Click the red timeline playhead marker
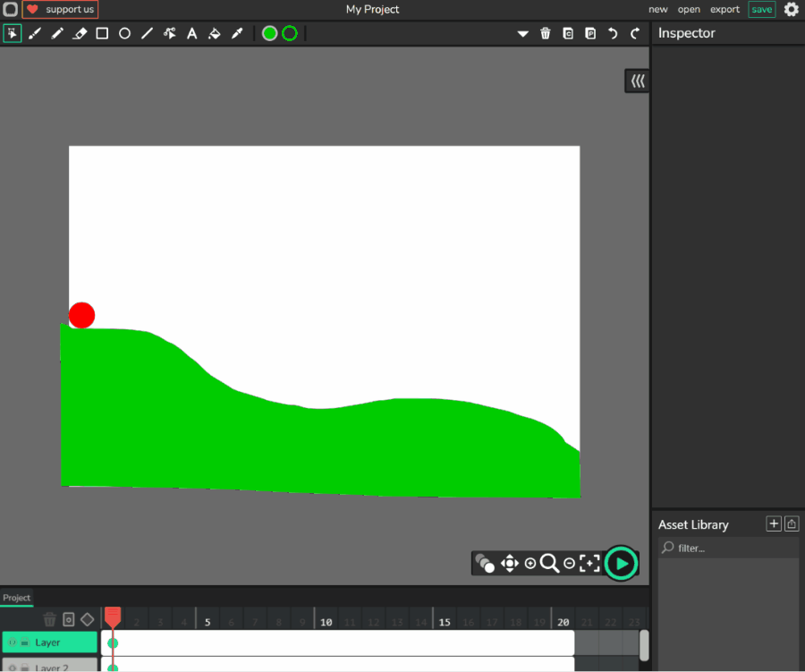 tap(113, 617)
